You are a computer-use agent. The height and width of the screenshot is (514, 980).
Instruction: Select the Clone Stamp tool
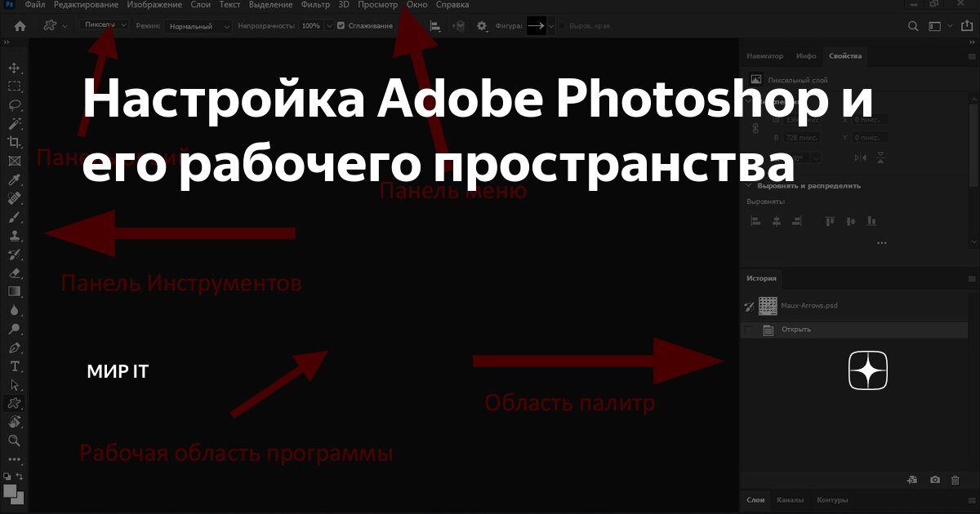pyautogui.click(x=14, y=236)
